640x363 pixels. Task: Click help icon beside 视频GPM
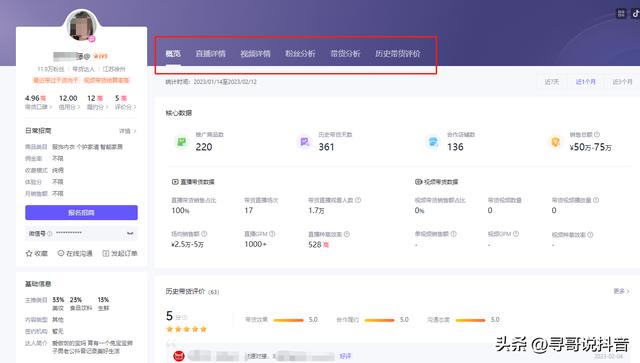(516, 234)
